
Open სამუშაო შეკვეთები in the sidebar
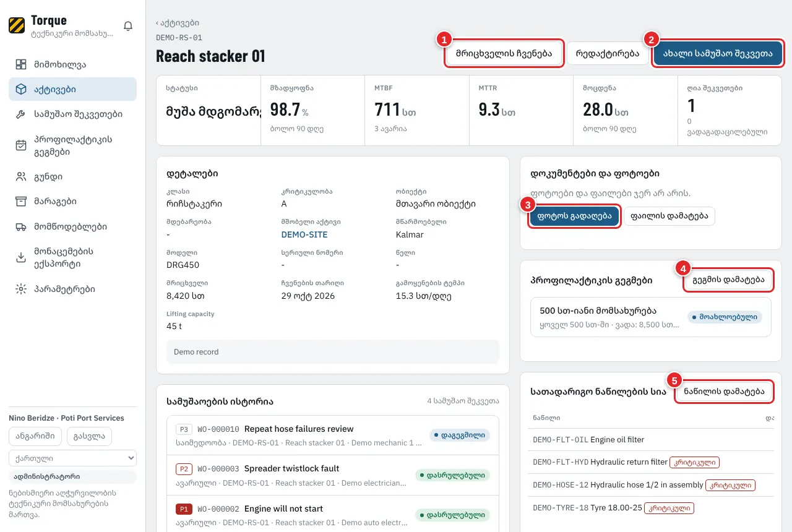pyautogui.click(x=72, y=114)
